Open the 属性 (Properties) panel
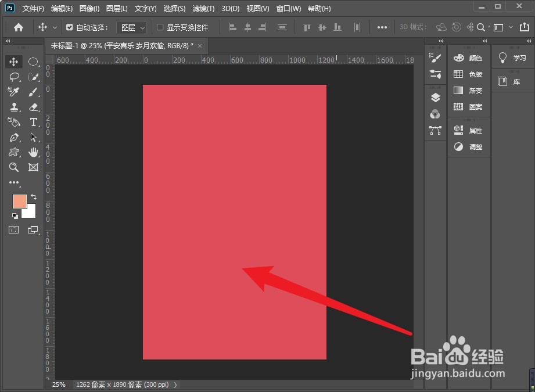 (x=468, y=130)
